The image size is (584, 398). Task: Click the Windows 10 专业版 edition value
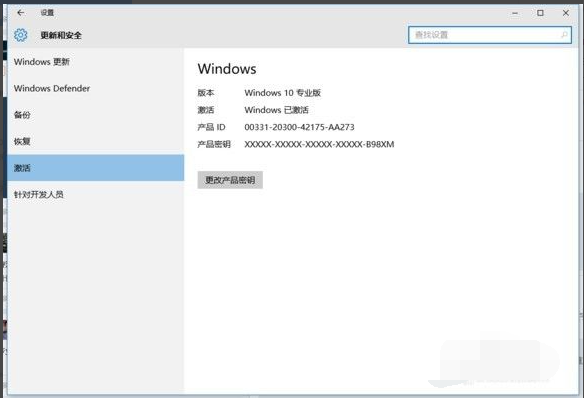[x=282, y=93]
